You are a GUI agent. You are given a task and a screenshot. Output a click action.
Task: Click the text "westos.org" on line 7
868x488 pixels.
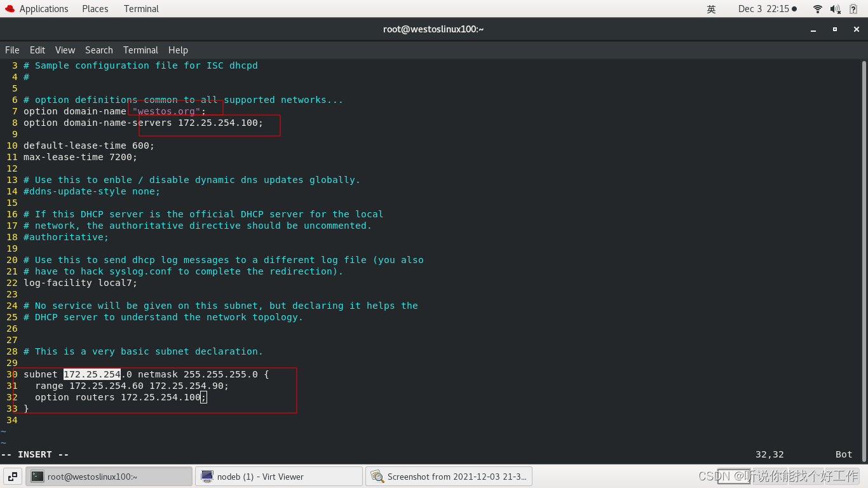[x=166, y=111]
